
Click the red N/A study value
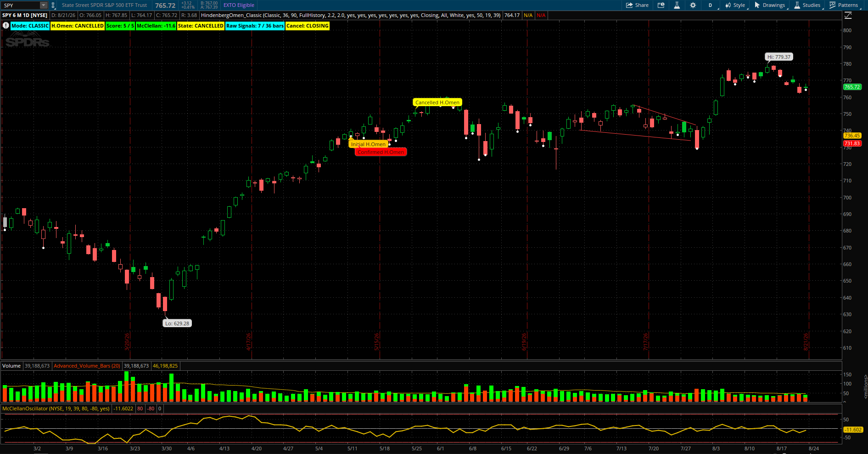coord(541,15)
